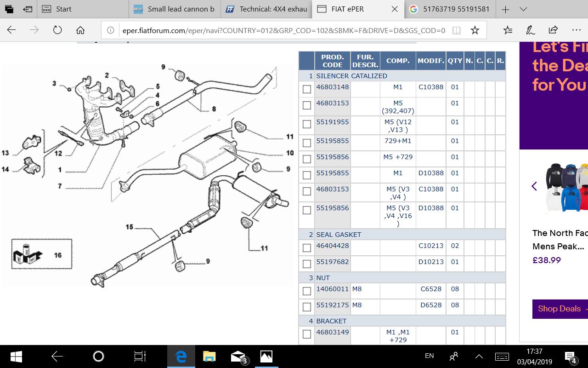Close the FIAT ePER tab
588x368 pixels.
(395, 9)
